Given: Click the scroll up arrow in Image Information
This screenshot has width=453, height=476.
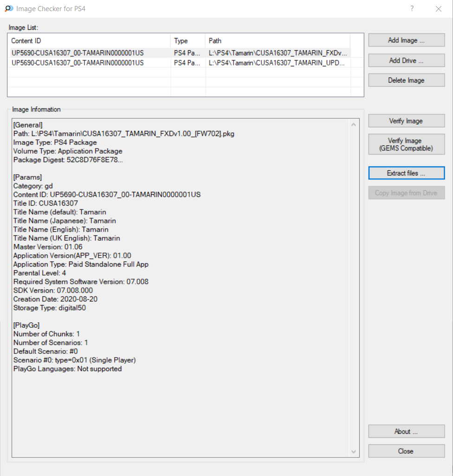Looking at the screenshot, I should click(x=354, y=124).
